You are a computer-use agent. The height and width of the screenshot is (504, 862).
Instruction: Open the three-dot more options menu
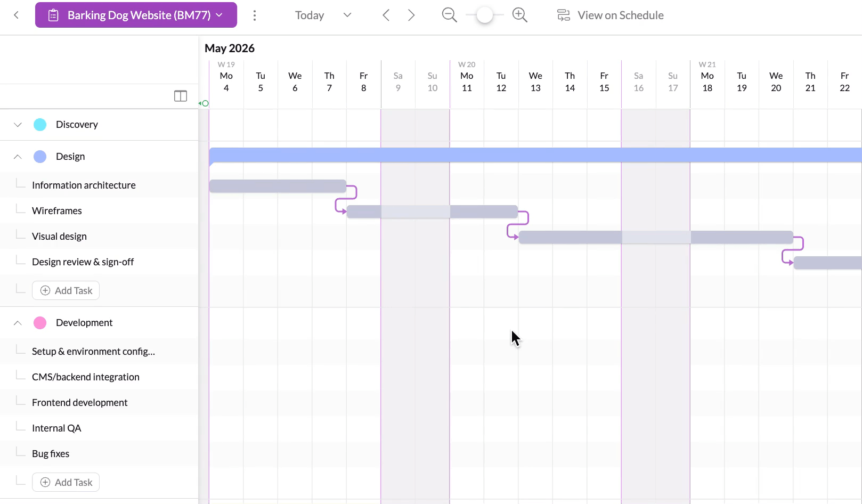[255, 15]
